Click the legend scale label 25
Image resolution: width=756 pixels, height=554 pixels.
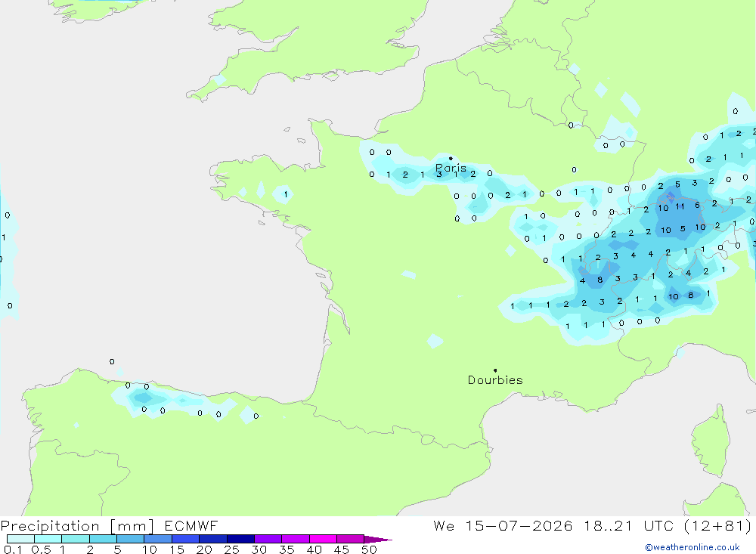pos(231,549)
